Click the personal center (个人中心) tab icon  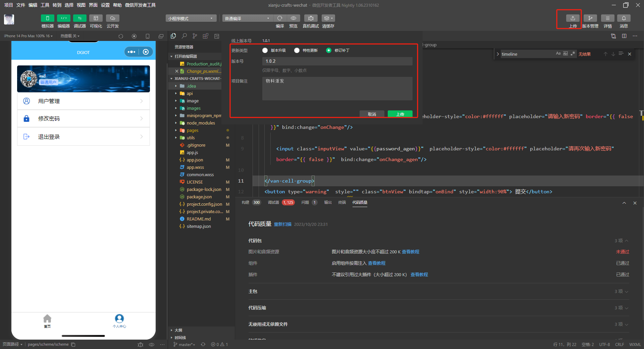pyautogui.click(x=119, y=318)
